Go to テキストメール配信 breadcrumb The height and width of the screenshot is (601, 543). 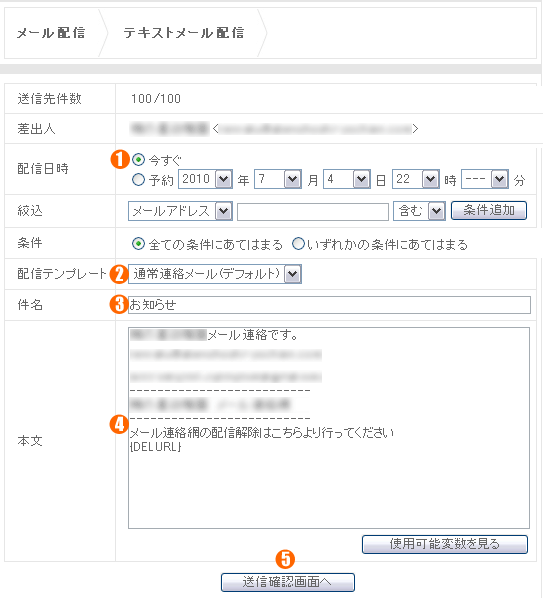pyautogui.click(x=184, y=33)
